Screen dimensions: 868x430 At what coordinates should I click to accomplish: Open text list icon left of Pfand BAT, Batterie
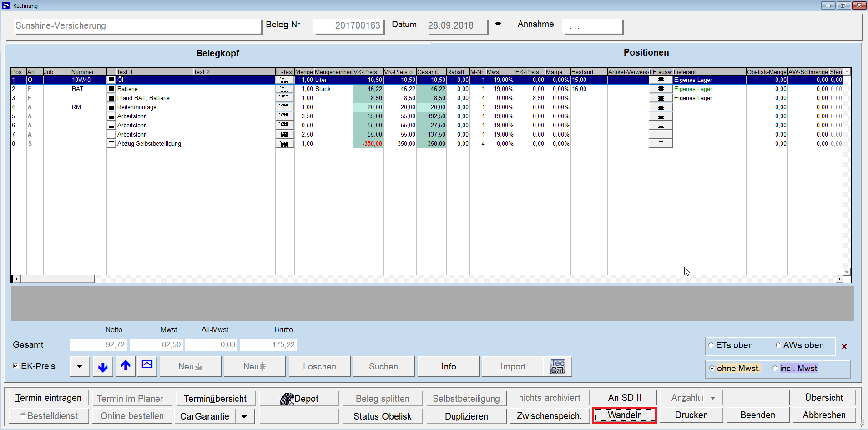click(111, 98)
